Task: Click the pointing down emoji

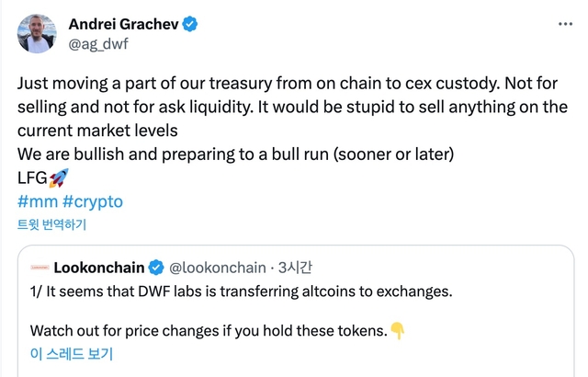Action: (x=398, y=330)
